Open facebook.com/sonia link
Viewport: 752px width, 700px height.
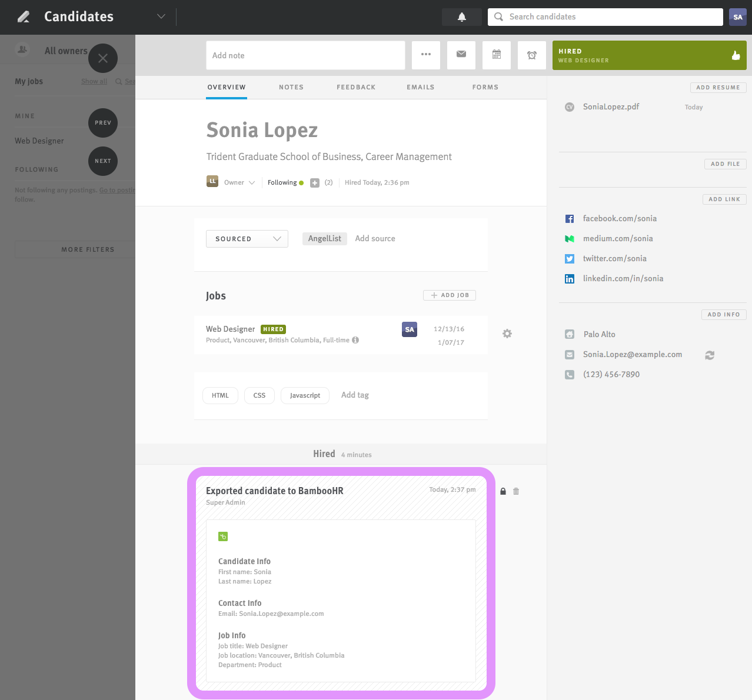pos(620,219)
